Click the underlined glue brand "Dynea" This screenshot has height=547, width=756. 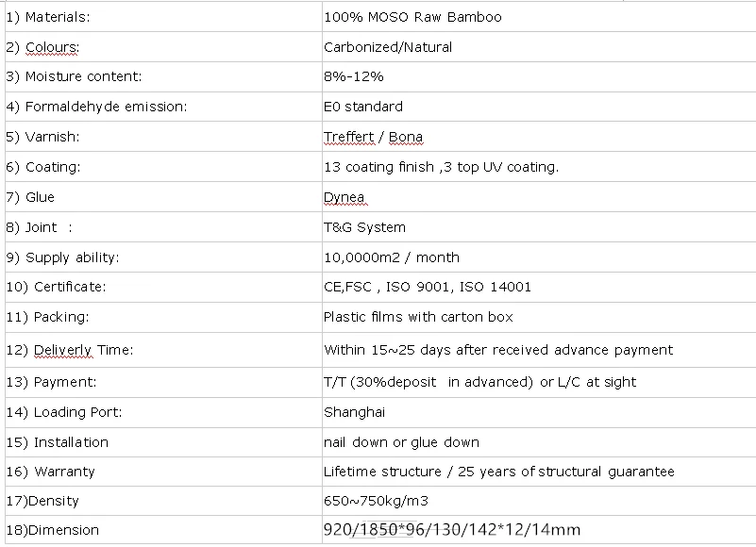coord(344,197)
